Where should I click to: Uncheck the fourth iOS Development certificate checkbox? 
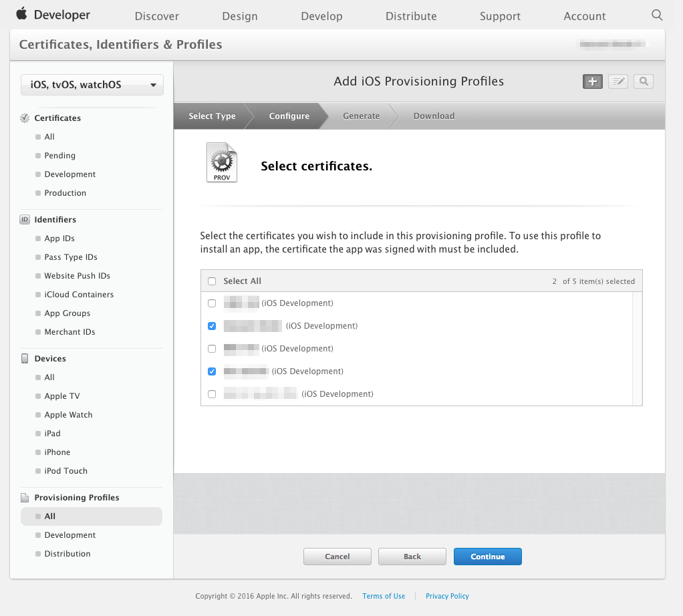[212, 371]
